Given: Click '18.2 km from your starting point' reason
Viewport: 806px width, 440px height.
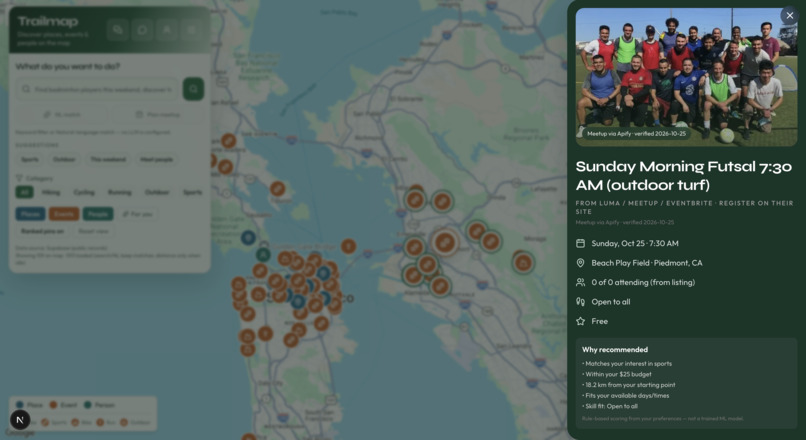Looking at the screenshot, I should (x=629, y=384).
